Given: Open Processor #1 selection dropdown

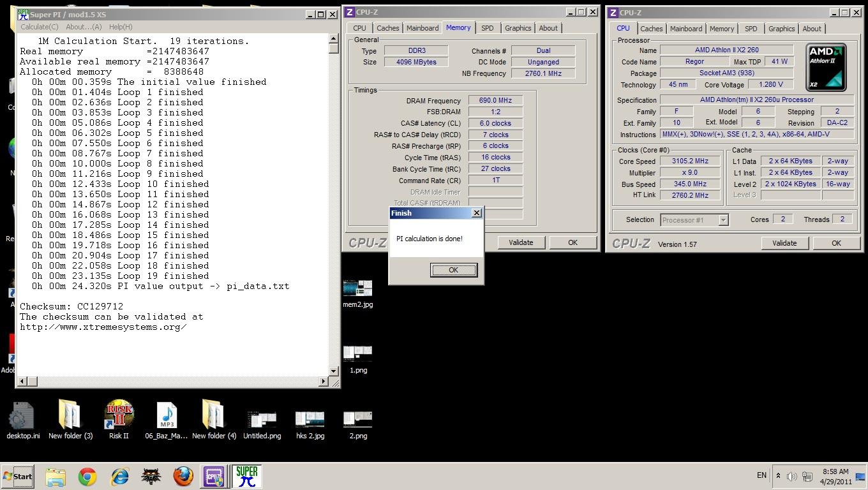Looking at the screenshot, I should [x=694, y=220].
